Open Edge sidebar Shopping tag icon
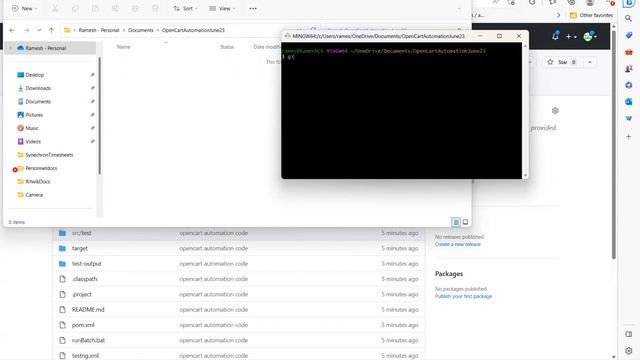 click(x=629, y=36)
